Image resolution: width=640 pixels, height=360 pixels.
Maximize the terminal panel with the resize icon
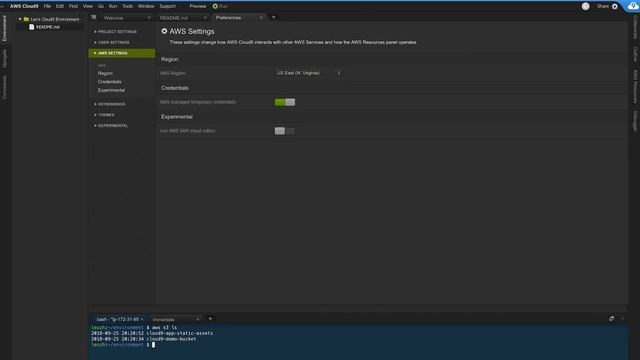click(x=611, y=318)
